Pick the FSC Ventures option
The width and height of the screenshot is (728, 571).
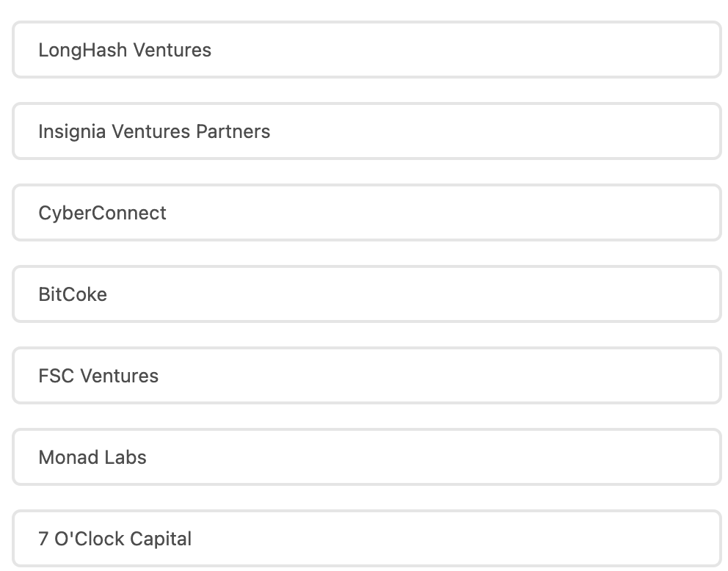point(367,376)
